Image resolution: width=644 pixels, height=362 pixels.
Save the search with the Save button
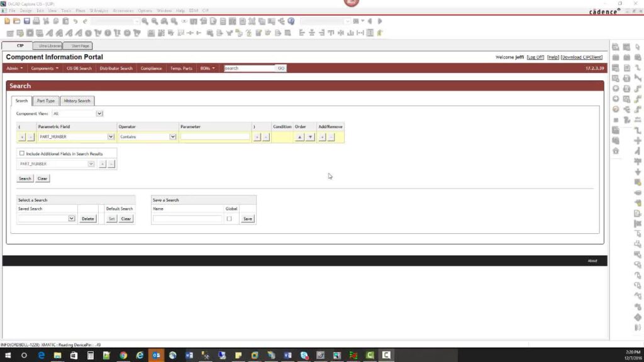point(248,219)
